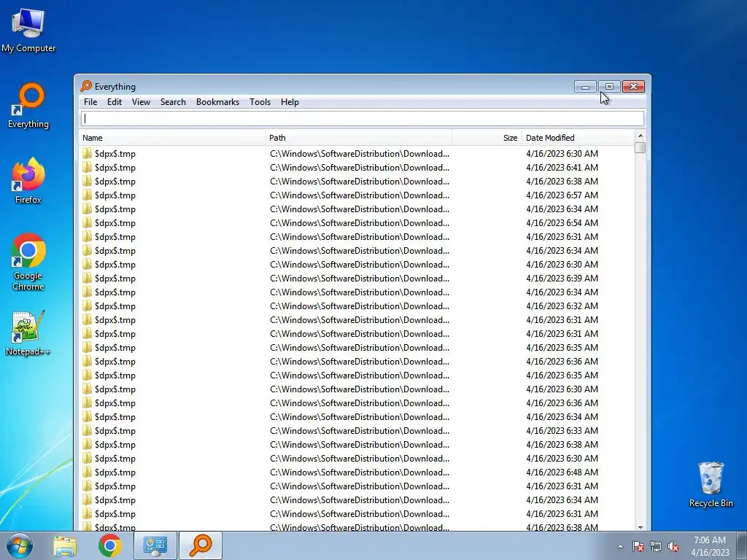Viewport: 747px width, 560px height.
Task: Click the date 4/16/2023 6:32 AM
Action: (x=562, y=306)
